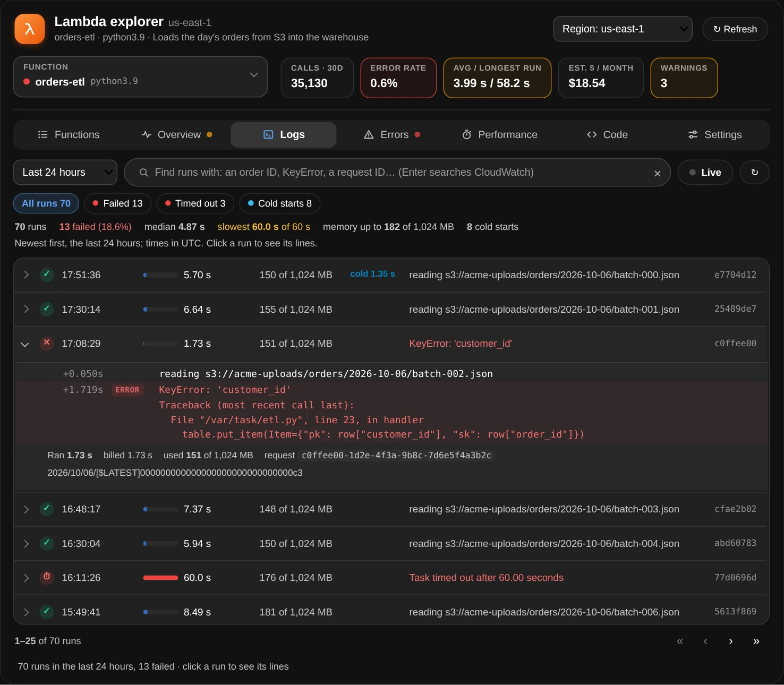
Task: Click the Warnings 3 stat card
Action: click(x=684, y=78)
